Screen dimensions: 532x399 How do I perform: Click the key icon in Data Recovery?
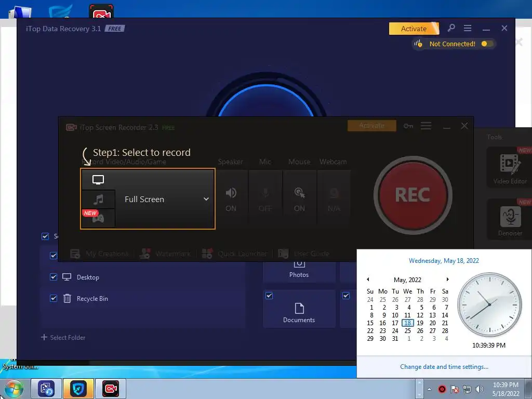point(451,28)
